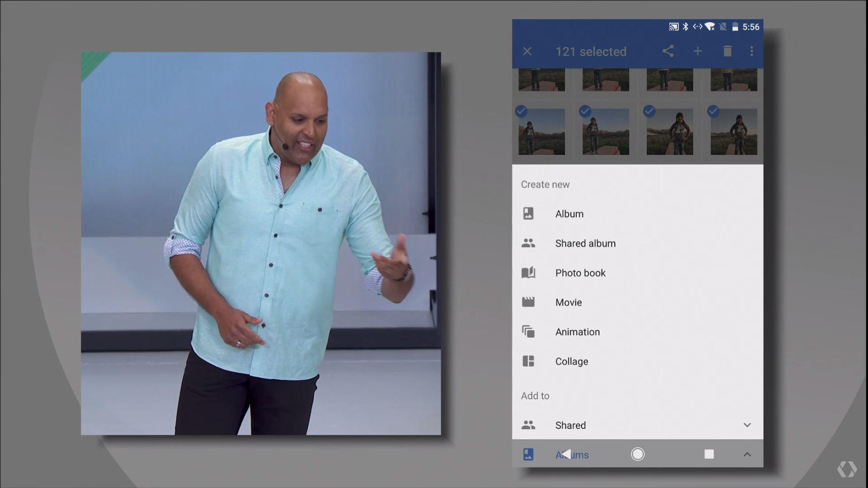Screen dimensions: 868x488
Task: Tap the Wi-Fi status icon
Action: pos(710,27)
